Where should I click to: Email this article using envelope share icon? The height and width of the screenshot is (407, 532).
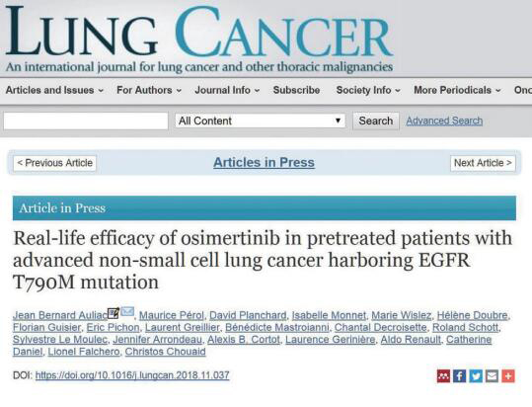tap(492, 375)
